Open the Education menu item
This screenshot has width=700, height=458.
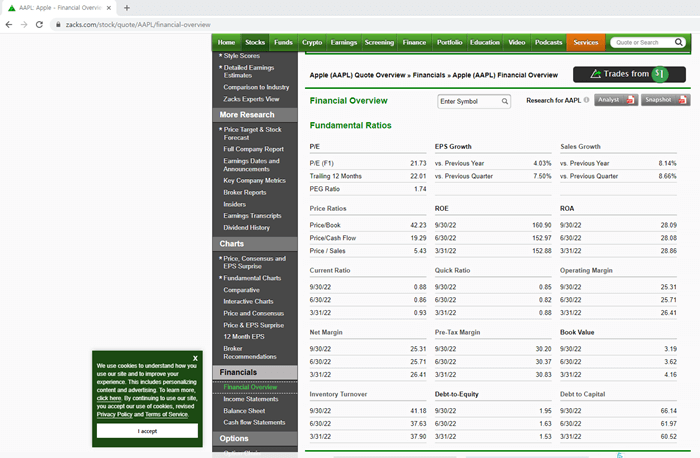click(x=485, y=42)
